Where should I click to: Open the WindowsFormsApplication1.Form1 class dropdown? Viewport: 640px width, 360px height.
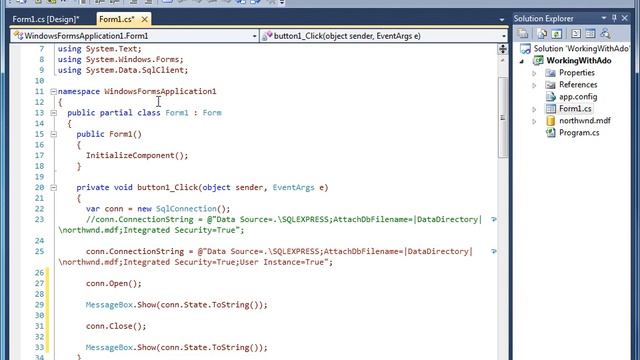click(x=254, y=36)
